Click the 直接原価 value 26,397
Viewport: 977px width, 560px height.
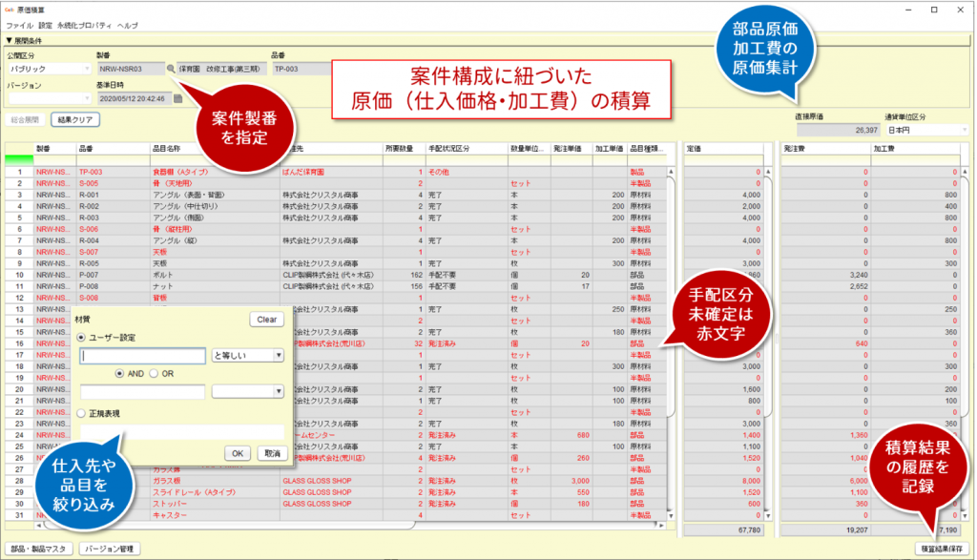click(838, 130)
